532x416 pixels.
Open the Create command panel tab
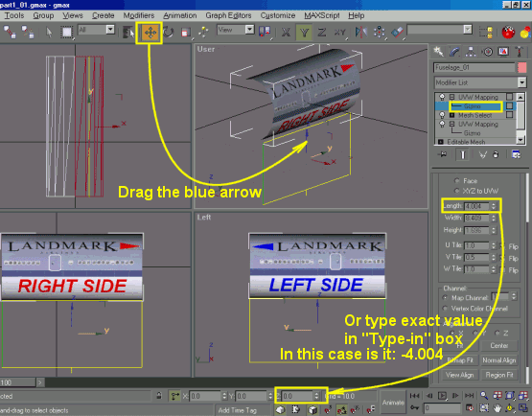[x=438, y=52]
